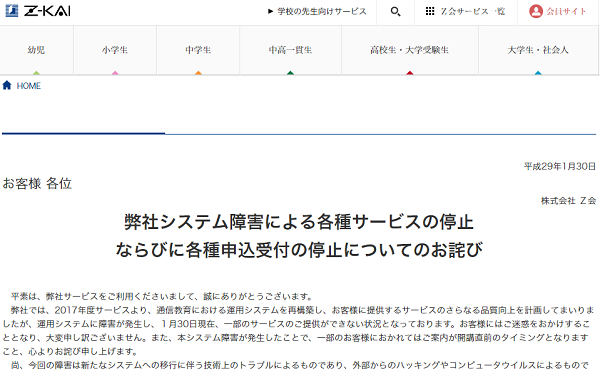Open the search magnifier icon
This screenshot has width=600, height=371.
[395, 11]
